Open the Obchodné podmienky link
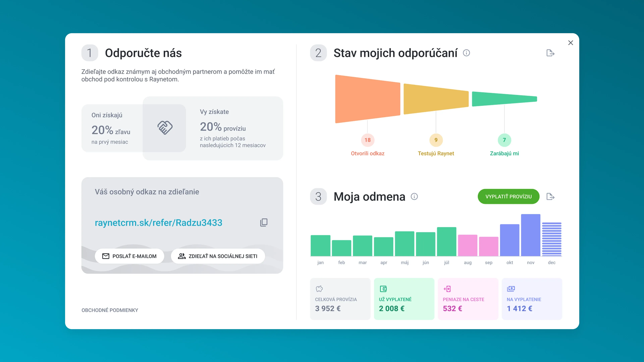Screen dimensions: 644x362 [110, 310]
